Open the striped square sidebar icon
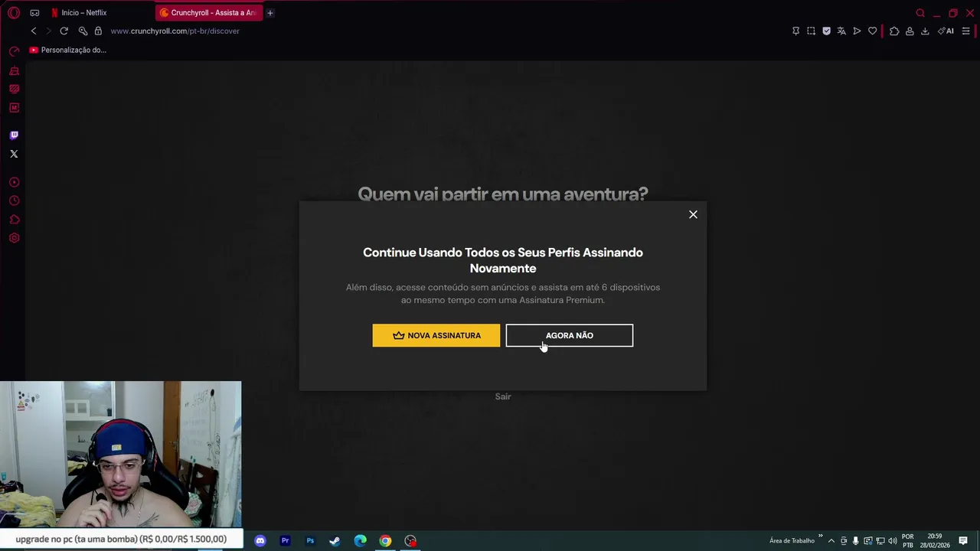 click(14, 89)
